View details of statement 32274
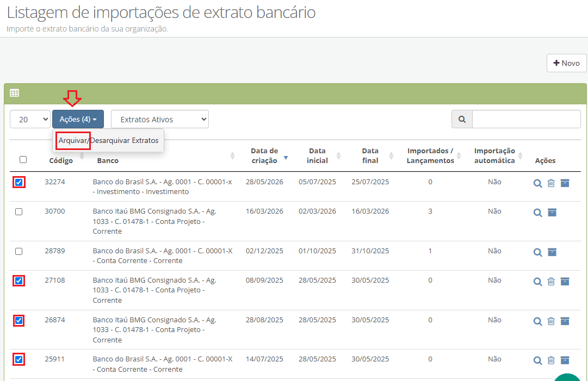Screen dimensions: 588x381 pyautogui.click(x=538, y=183)
